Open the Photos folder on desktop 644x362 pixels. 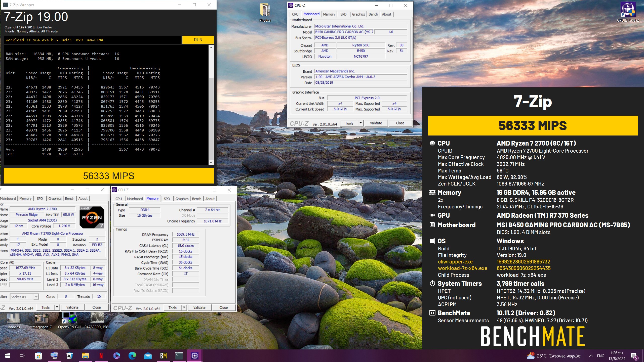265,13
